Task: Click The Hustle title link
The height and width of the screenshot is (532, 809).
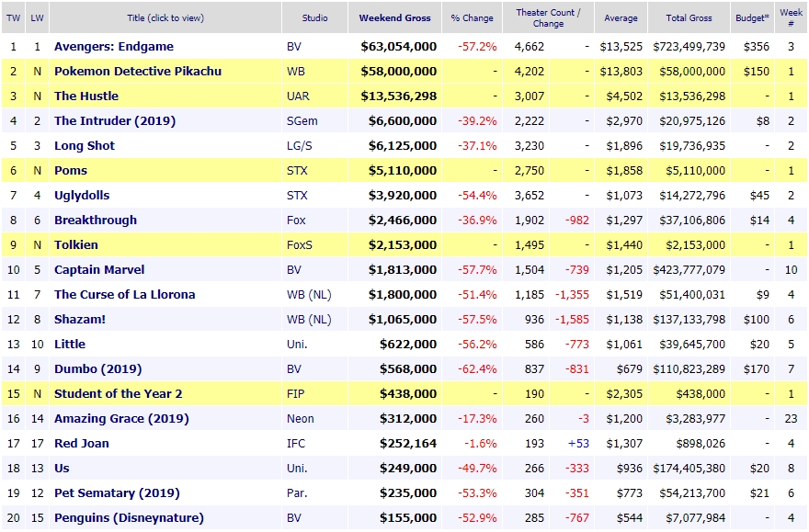Action: pyautogui.click(x=86, y=96)
